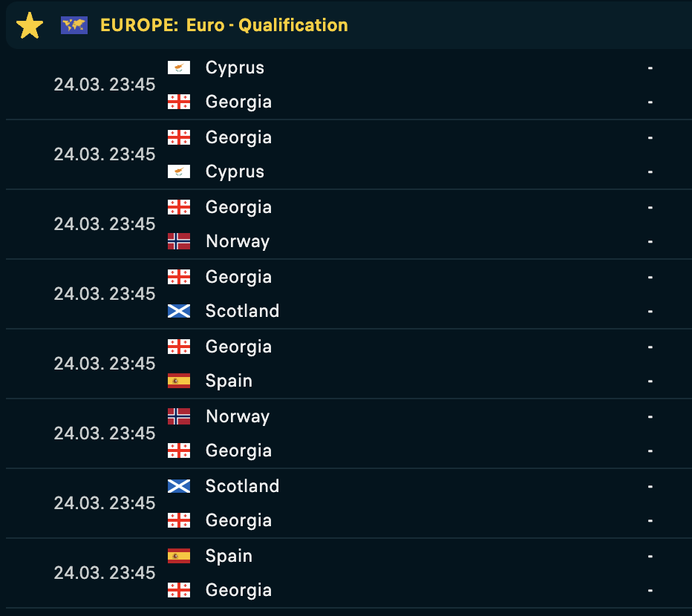This screenshot has height=616, width=692.
Task: Click Scotland flag where Scotland hosts Georgia
Action: click(179, 486)
